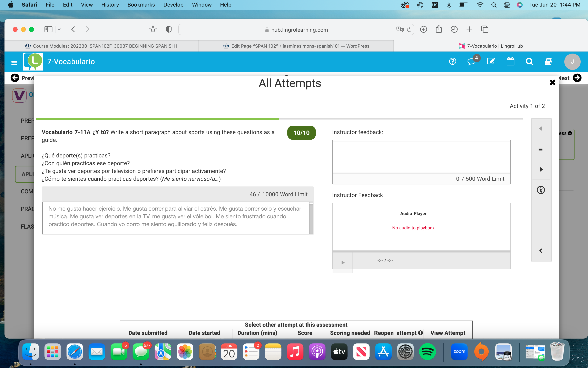This screenshot has height=368, width=588.
Task: Open the History menu
Action: tap(110, 5)
